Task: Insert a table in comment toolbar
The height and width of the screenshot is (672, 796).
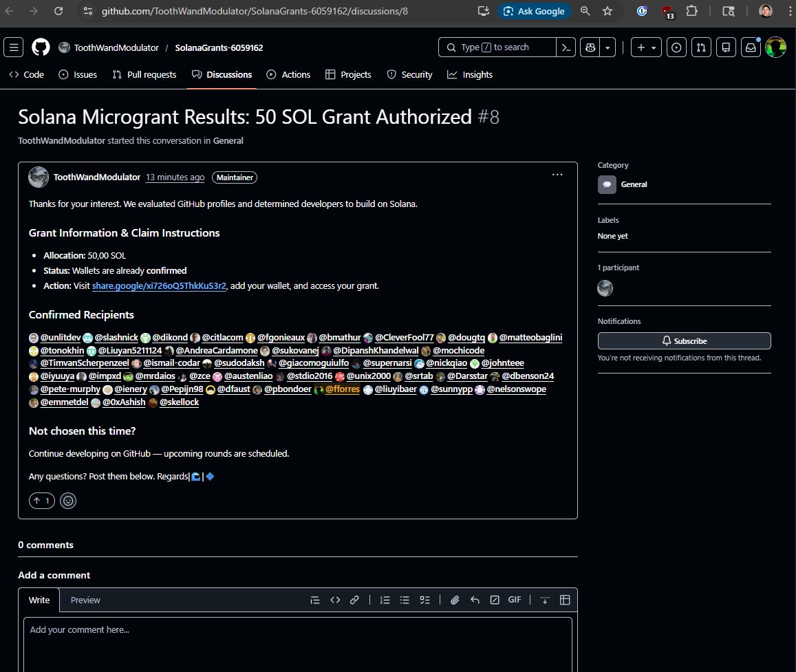Action: coord(565,600)
